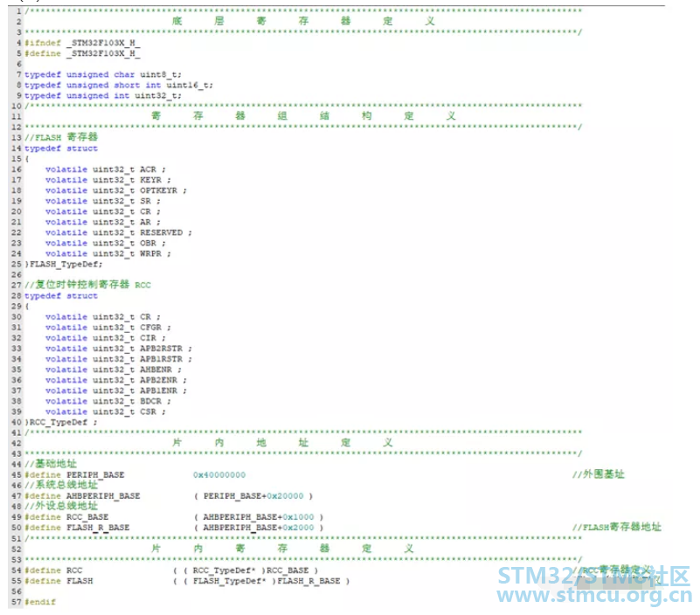This screenshot has height=615, width=700.
Task: Click the #define AHBPERIPH_BASE macro name
Action: 102,496
